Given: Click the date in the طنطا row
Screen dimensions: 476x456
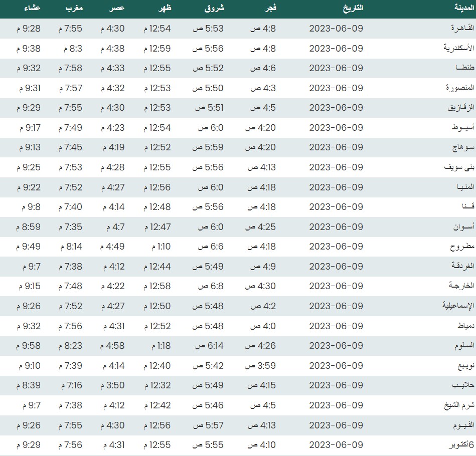Looking at the screenshot, I should click(x=336, y=68).
